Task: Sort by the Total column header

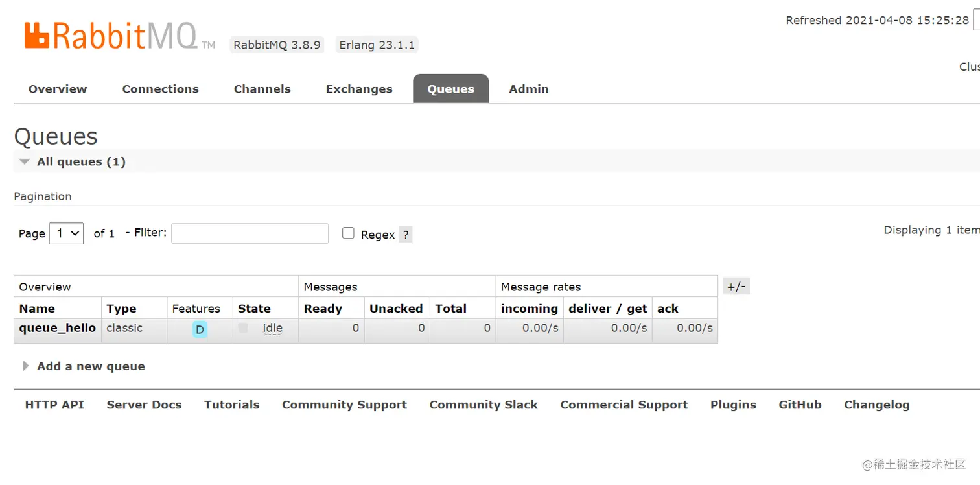Action: point(451,309)
